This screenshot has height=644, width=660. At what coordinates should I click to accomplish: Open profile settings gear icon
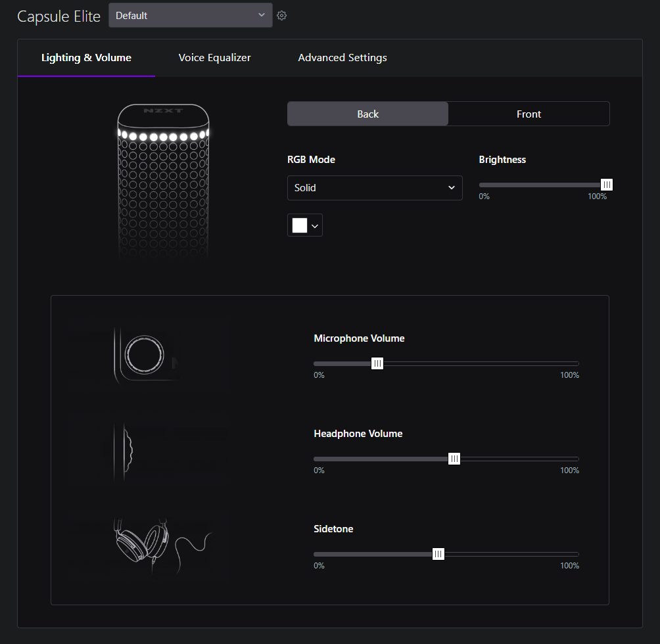(x=282, y=16)
